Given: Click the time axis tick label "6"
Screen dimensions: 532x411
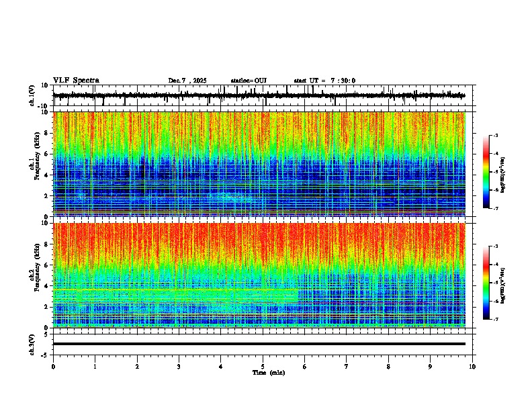Looking at the screenshot, I should coord(305,367).
